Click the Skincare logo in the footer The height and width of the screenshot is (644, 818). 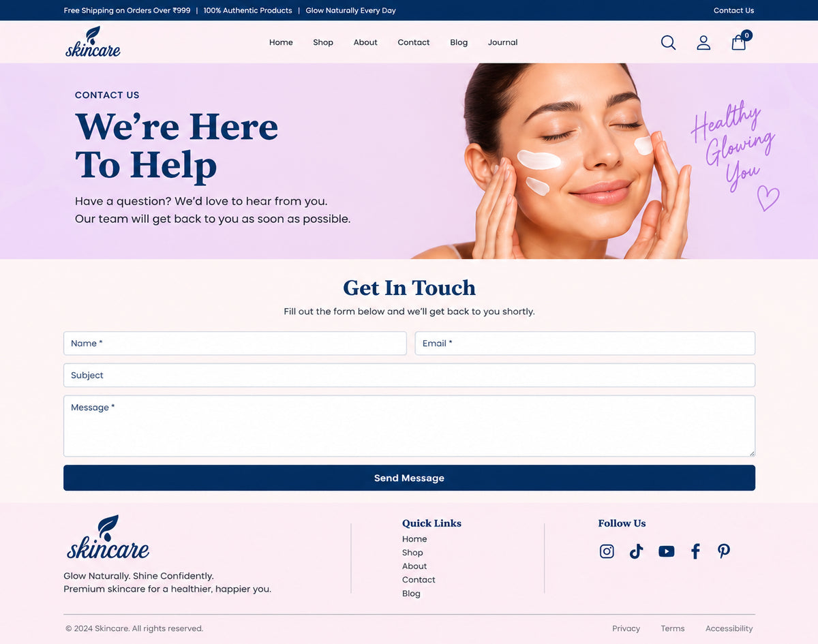click(x=108, y=537)
